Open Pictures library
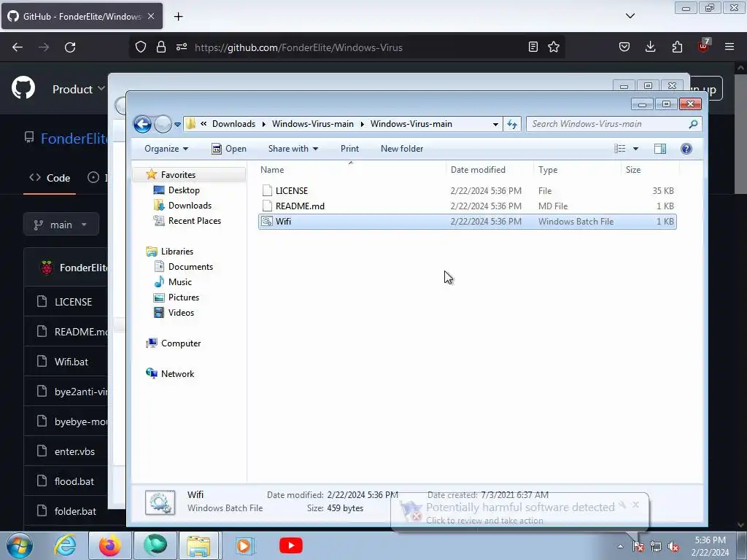747x560 pixels. [183, 297]
